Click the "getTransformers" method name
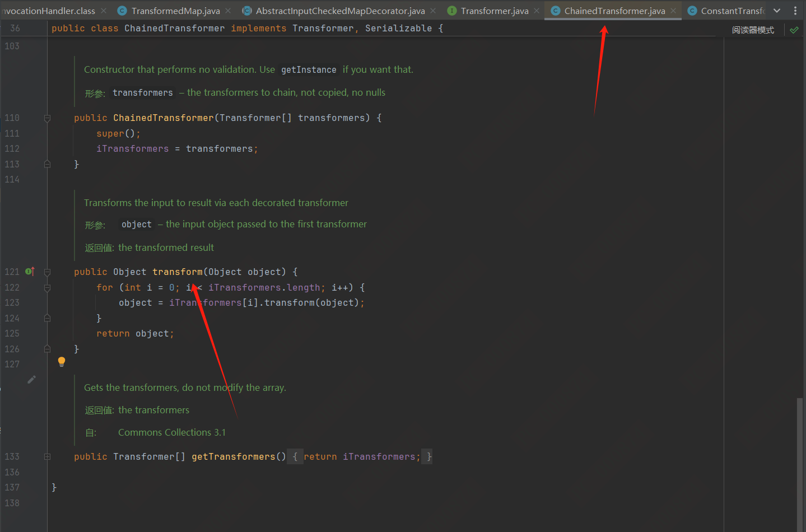The width and height of the screenshot is (806, 532). pos(234,456)
